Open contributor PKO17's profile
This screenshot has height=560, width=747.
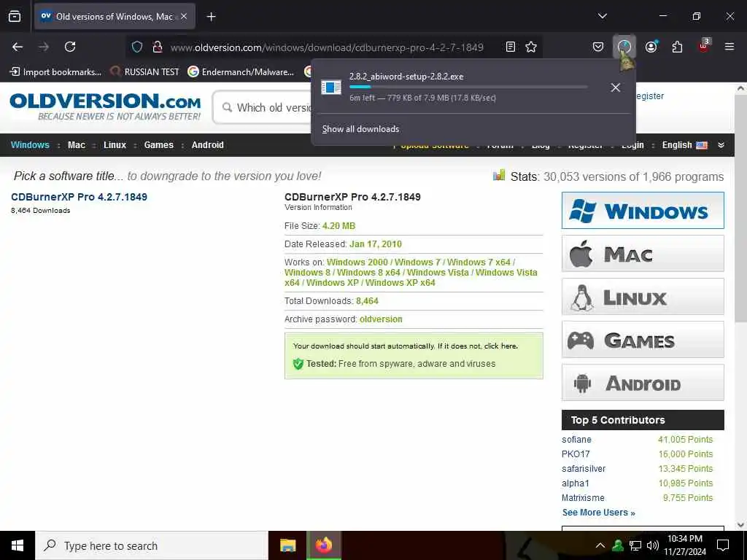(576, 454)
